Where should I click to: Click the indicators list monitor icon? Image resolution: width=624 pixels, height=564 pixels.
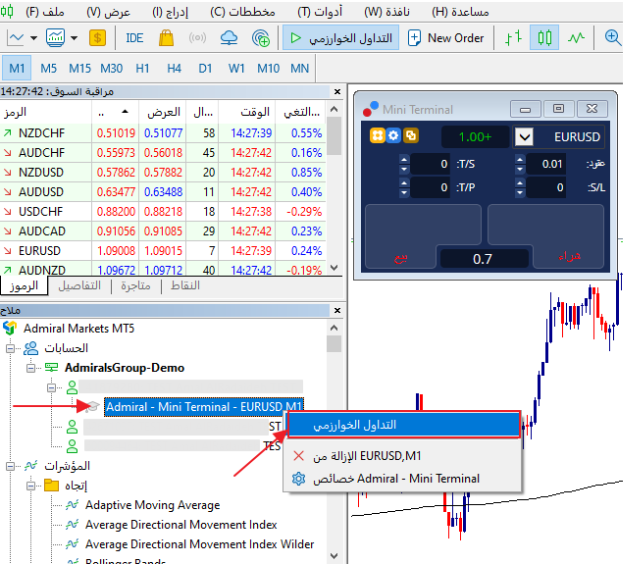tap(55, 38)
